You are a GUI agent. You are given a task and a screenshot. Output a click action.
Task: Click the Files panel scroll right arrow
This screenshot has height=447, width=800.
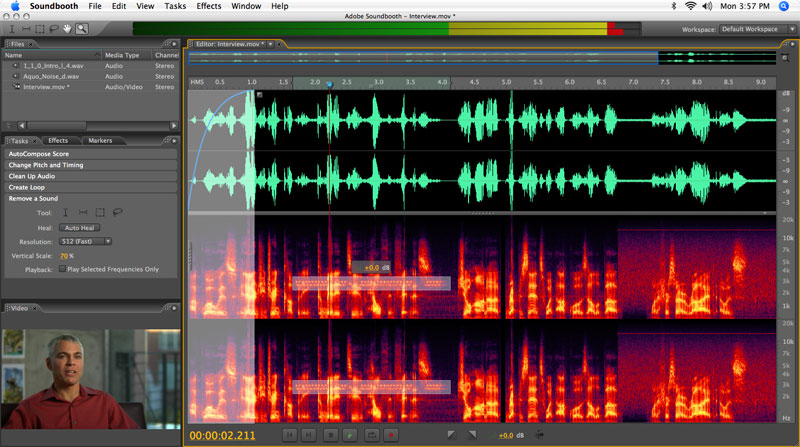[x=173, y=125]
